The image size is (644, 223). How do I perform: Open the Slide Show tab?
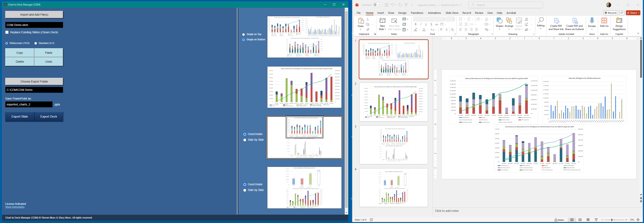tap(452, 13)
